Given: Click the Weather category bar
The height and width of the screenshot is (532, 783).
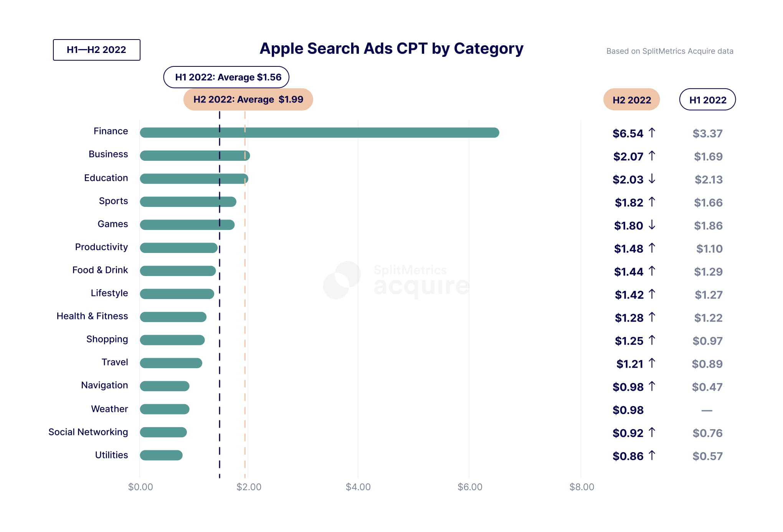Looking at the screenshot, I should click(x=165, y=409).
